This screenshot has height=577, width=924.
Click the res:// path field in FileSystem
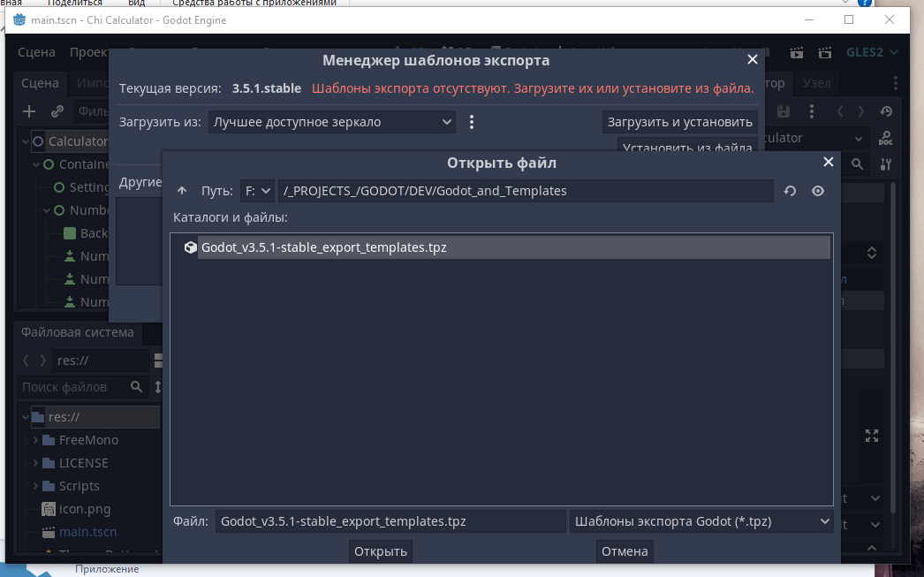100,361
